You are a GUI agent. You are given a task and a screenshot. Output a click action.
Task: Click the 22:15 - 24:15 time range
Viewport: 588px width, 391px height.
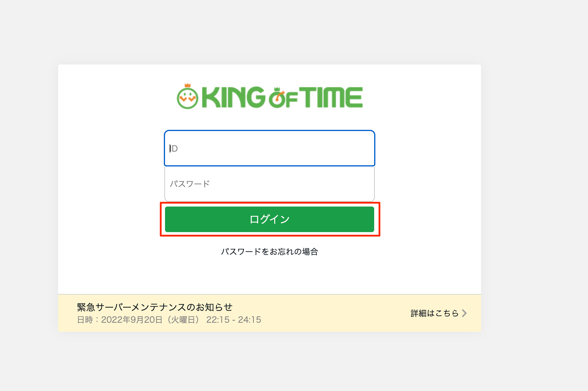(x=234, y=320)
